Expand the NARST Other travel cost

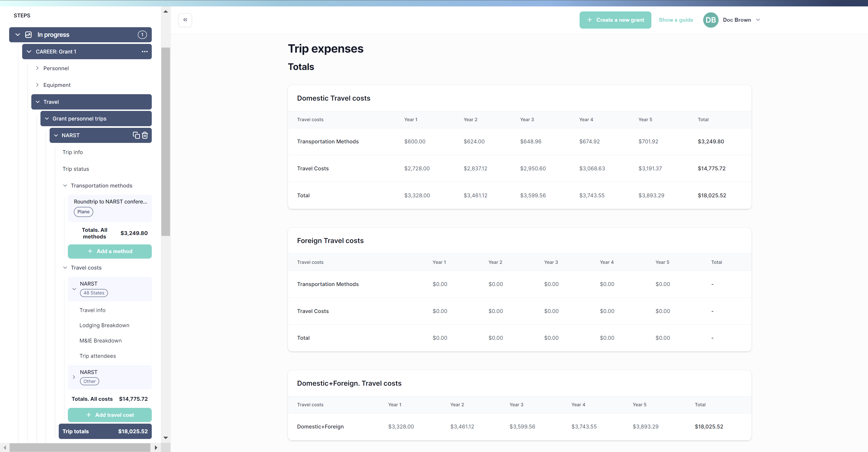(74, 377)
